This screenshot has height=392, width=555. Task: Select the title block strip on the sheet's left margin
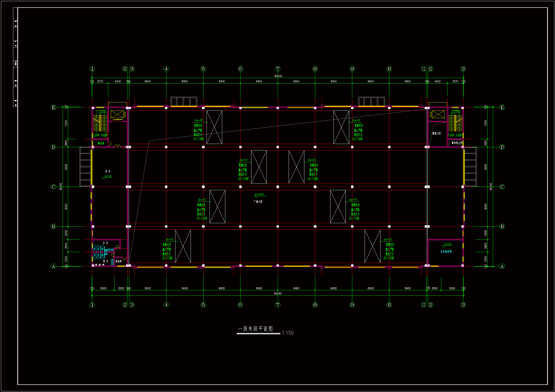coord(15,57)
